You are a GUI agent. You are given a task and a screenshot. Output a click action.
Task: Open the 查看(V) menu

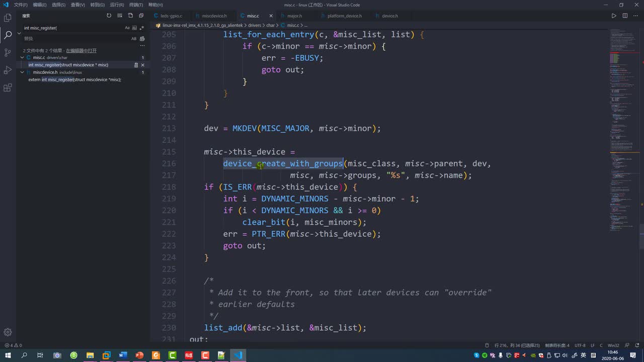pyautogui.click(x=77, y=5)
